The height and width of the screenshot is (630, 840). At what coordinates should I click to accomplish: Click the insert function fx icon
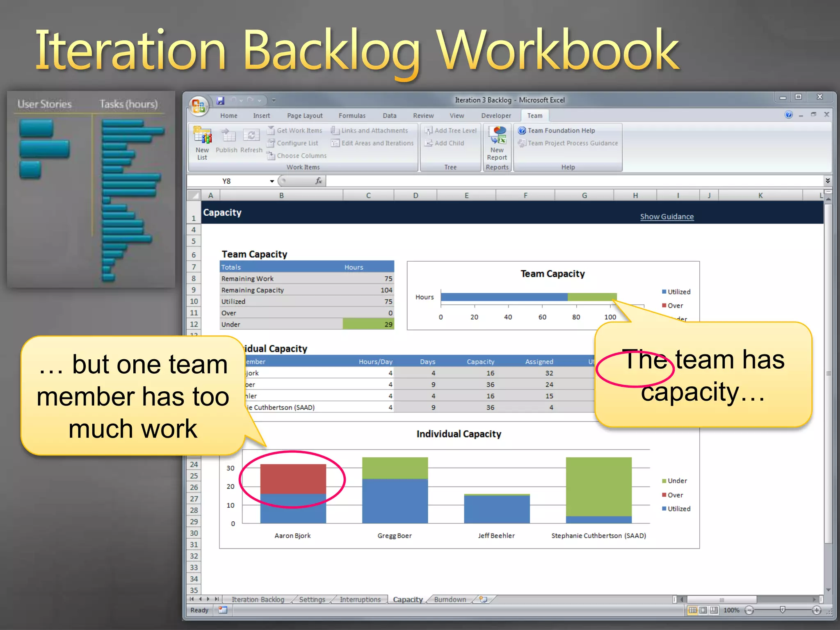tap(318, 181)
